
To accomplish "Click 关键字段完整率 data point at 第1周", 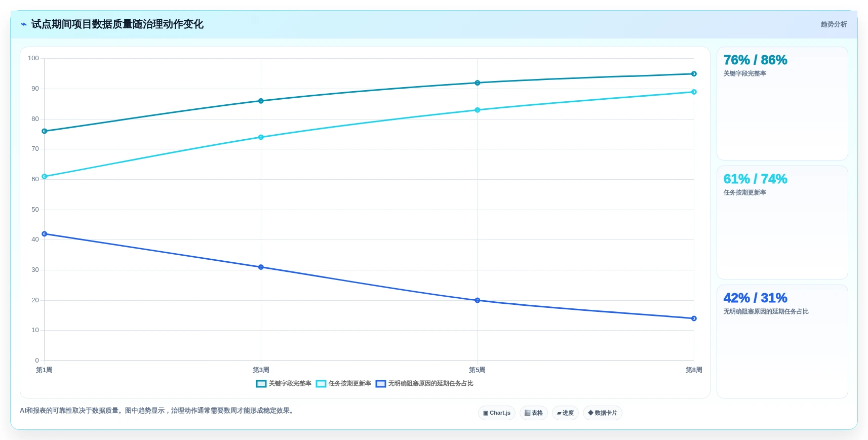I will 45,131.
